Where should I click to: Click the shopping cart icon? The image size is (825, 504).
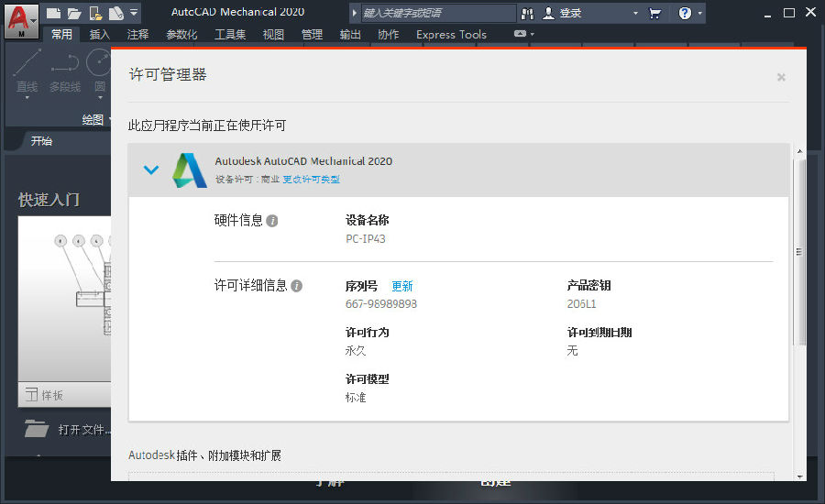coord(655,13)
